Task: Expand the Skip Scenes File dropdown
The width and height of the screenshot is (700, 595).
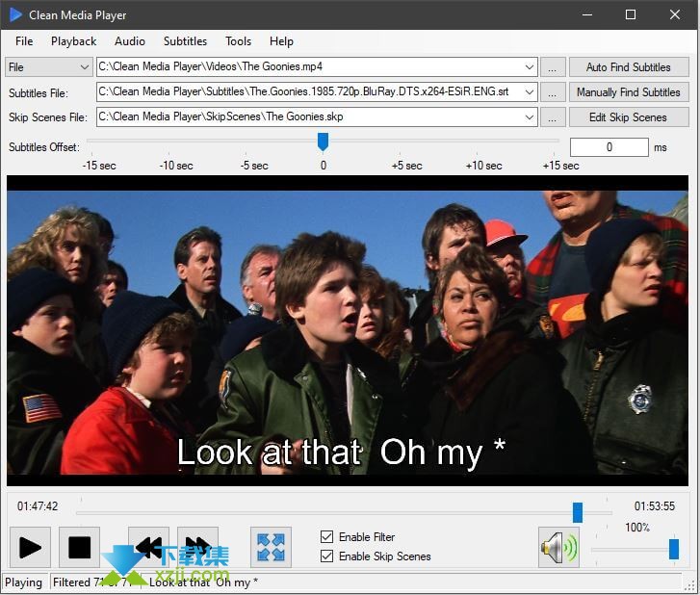Action: [529, 116]
